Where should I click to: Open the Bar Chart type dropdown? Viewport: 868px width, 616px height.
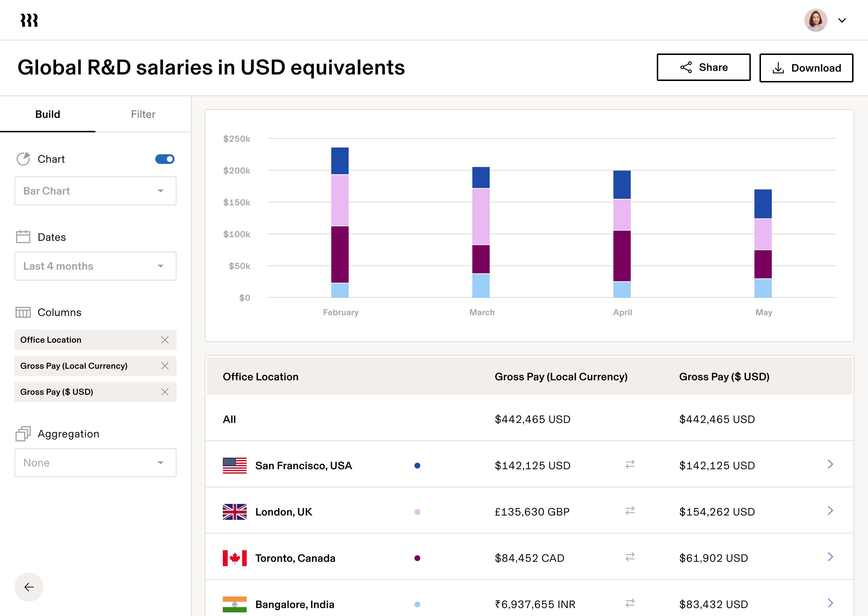[95, 191]
